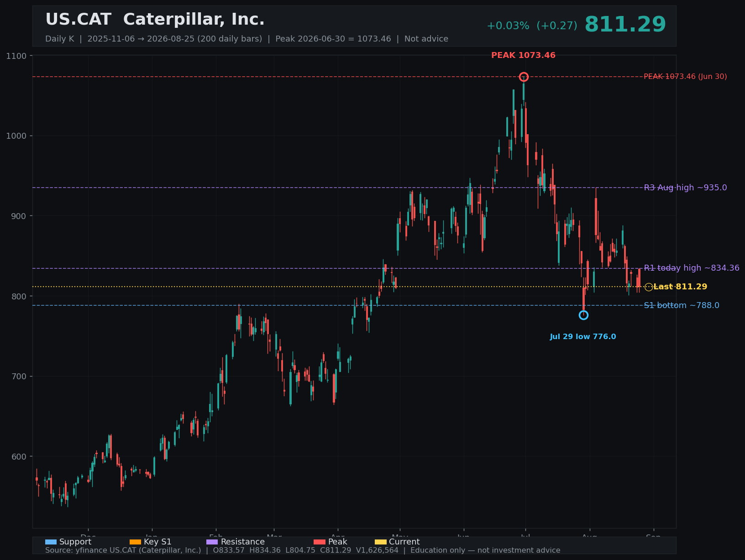Click the 'R1 today high ~834.36' label
This screenshot has height=560, width=745.
[x=692, y=268]
